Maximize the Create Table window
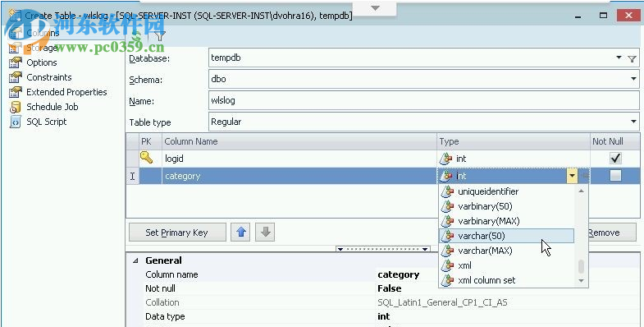Image resolution: width=644 pixels, height=327 pixels. pos(603,16)
